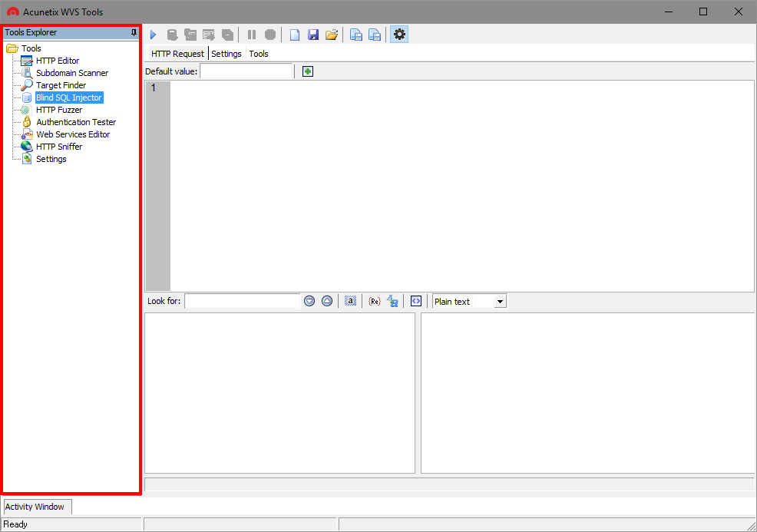Open the Target Finder tool
Image resolution: width=757 pixels, height=532 pixels.
click(61, 85)
